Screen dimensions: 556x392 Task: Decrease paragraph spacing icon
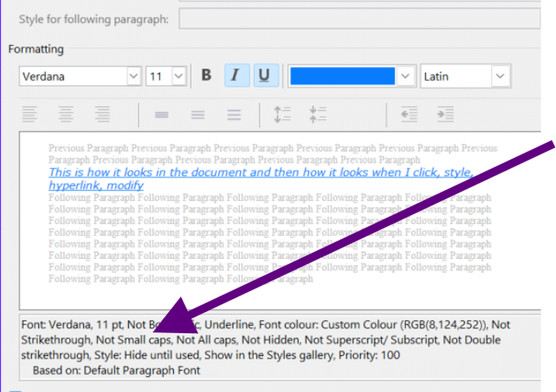[318, 114]
